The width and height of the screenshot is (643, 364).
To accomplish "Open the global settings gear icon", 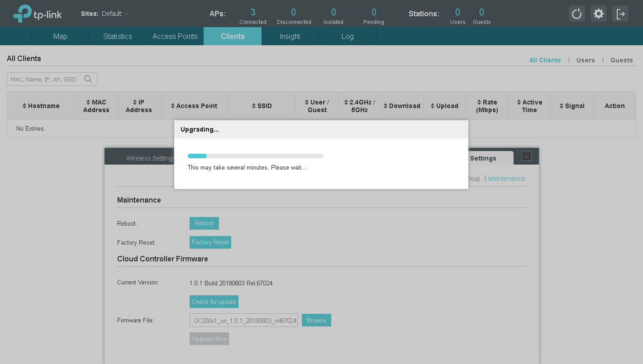I will click(598, 14).
